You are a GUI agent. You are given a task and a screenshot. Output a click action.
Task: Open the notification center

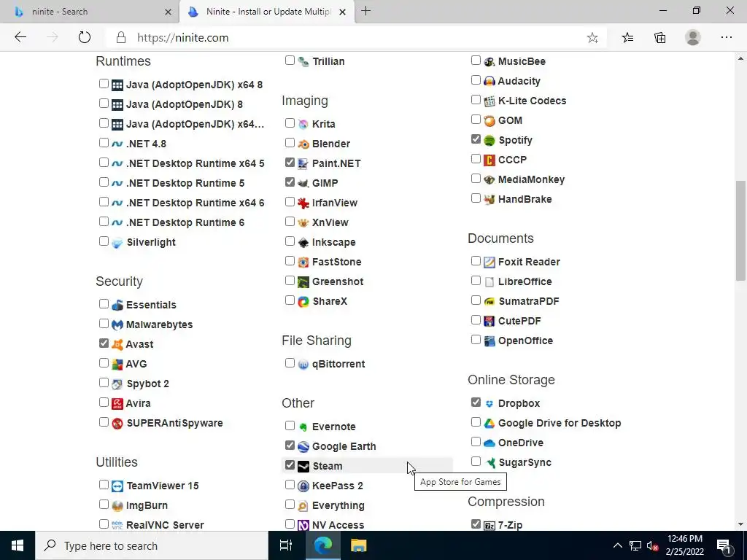pyautogui.click(x=724, y=545)
